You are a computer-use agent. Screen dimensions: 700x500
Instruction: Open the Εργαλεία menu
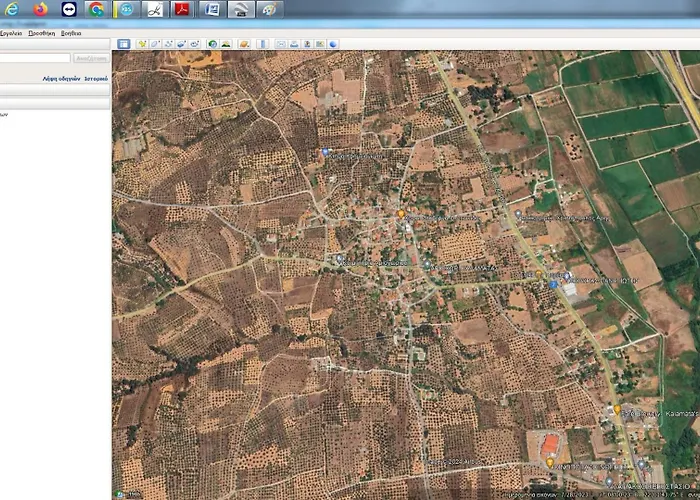coord(10,33)
